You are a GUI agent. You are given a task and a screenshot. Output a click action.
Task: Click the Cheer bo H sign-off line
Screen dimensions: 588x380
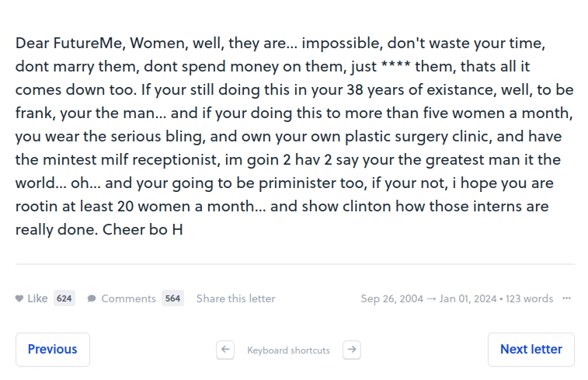[x=142, y=229]
